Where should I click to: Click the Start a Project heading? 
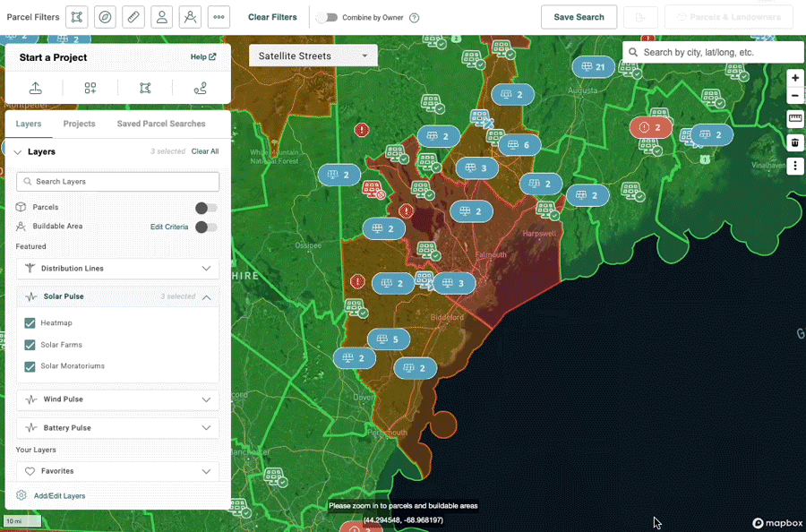point(54,57)
